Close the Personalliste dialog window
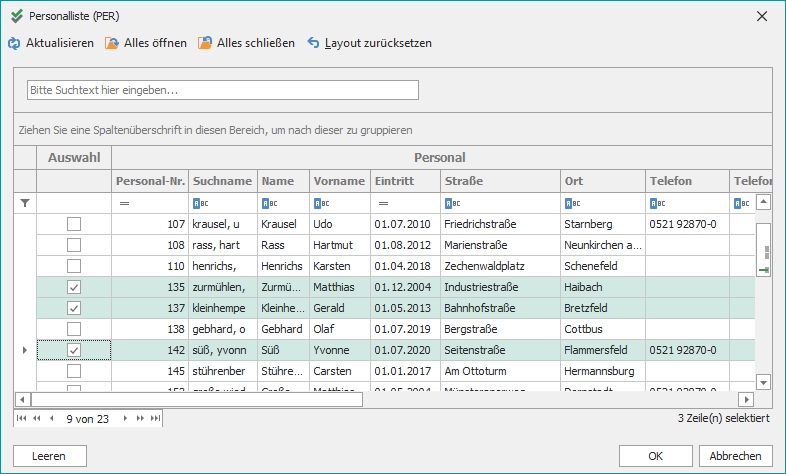 (x=762, y=17)
